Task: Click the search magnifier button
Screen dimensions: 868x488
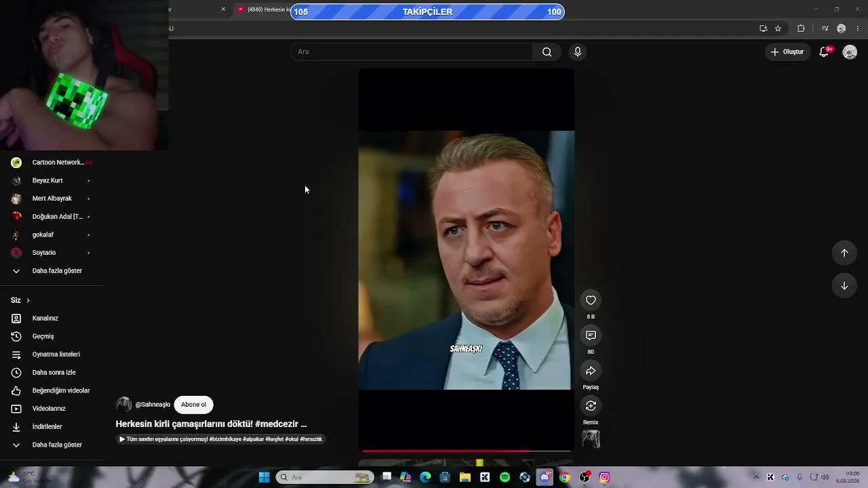Action: click(x=547, y=52)
